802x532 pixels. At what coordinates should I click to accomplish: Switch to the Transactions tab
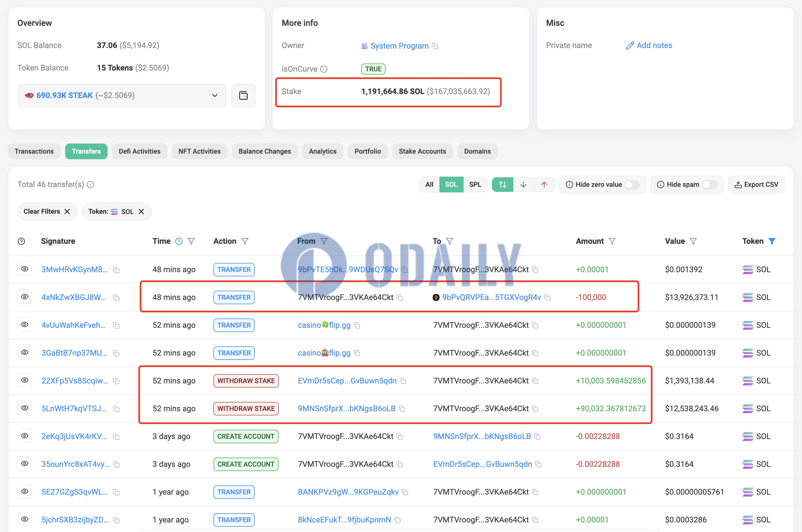(34, 151)
